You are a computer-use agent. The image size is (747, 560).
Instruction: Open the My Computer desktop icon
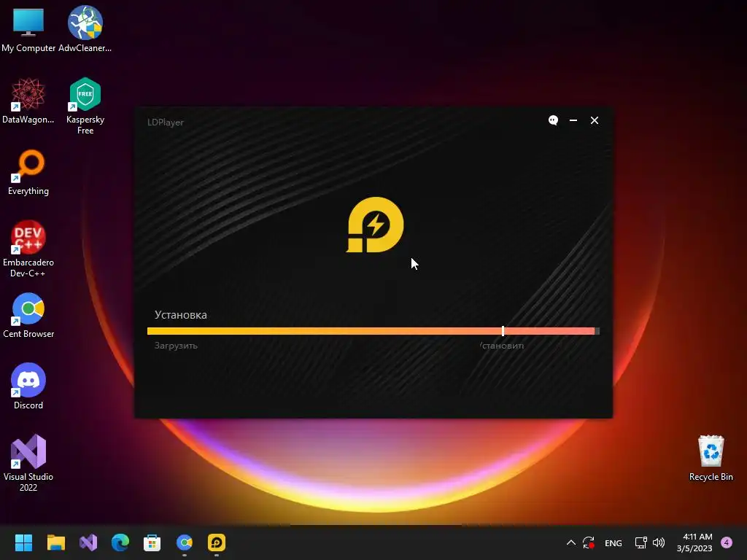pos(28,29)
